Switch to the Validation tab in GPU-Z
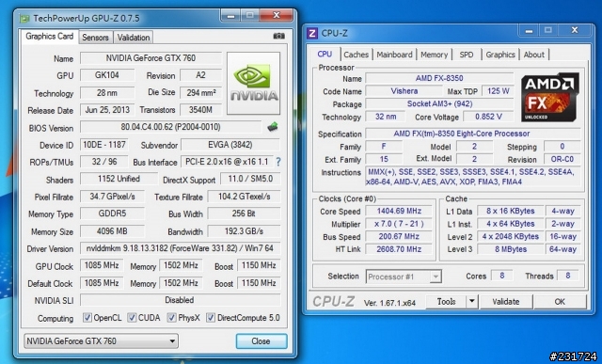The image size is (602, 364). (134, 38)
